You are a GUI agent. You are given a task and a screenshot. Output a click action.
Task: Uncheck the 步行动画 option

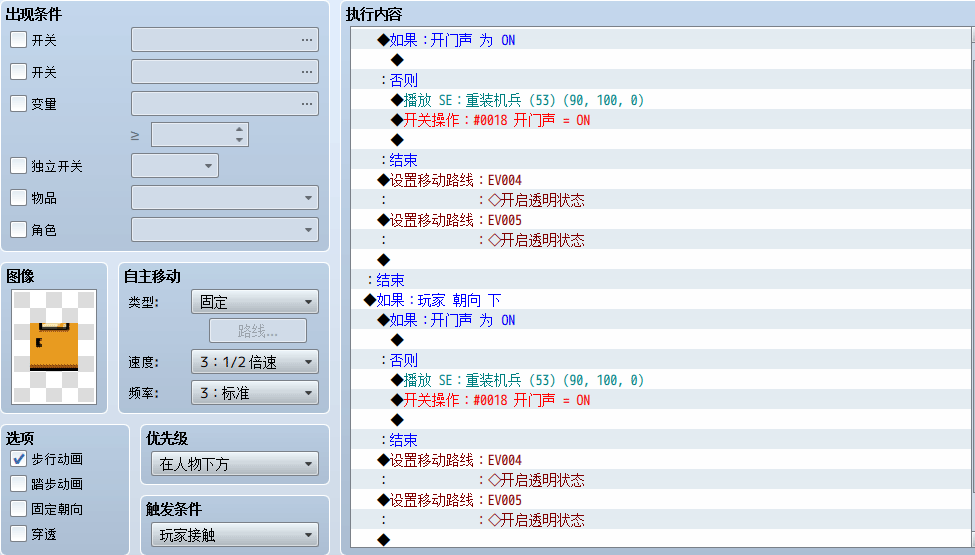coord(19,459)
